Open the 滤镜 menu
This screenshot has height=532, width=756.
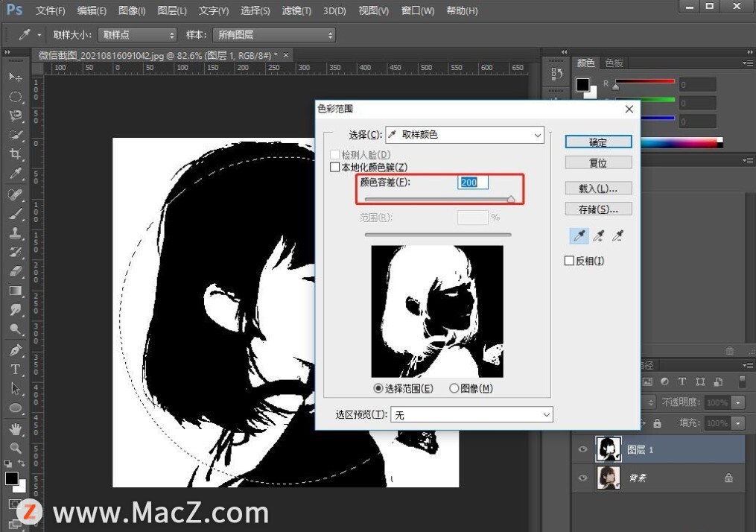(296, 10)
